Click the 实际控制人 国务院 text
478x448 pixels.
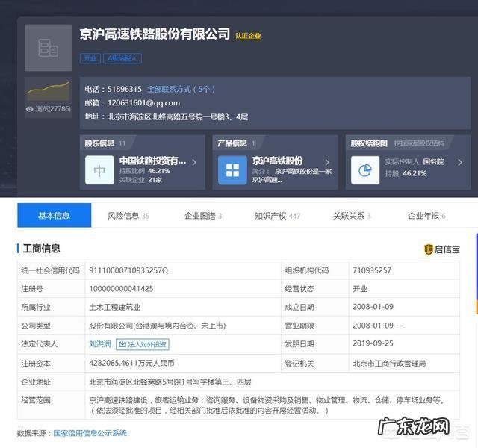coord(415,161)
